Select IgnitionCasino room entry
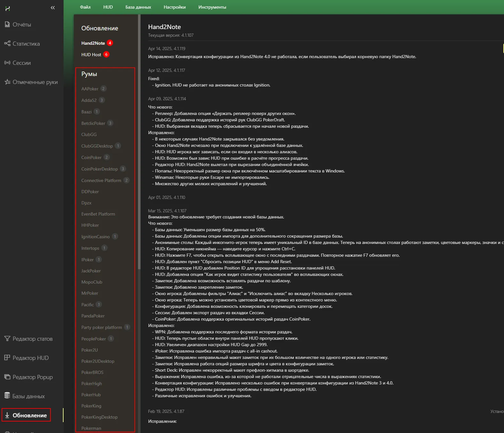This screenshot has width=504, height=433. point(95,237)
